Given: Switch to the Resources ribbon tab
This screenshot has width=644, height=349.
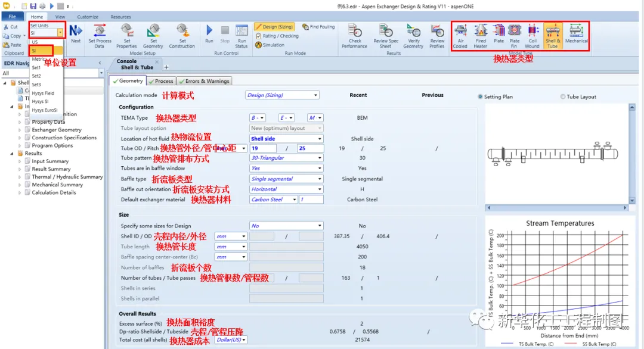Looking at the screenshot, I should (x=120, y=17).
